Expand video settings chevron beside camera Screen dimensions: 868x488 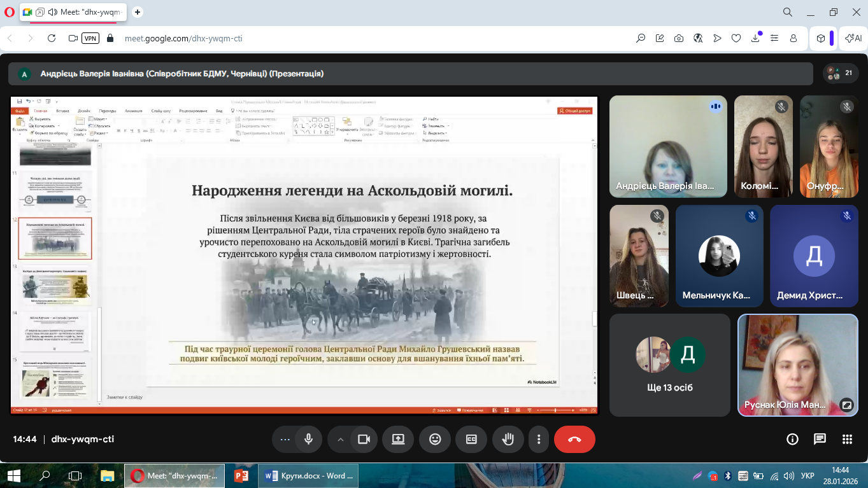(x=340, y=439)
